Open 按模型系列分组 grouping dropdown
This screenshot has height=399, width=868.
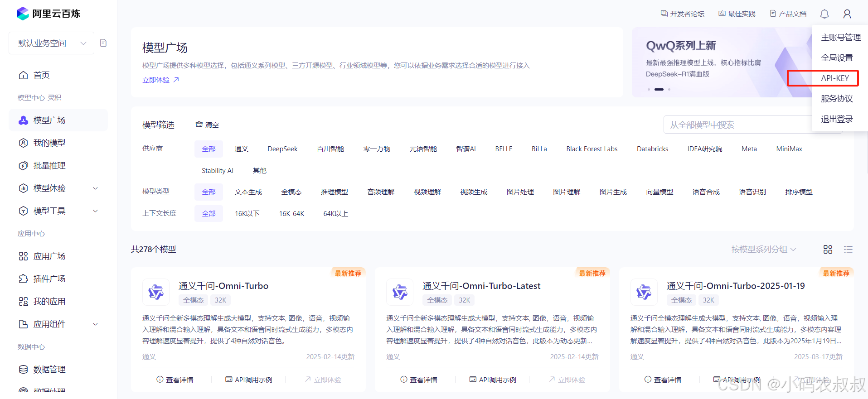764,249
